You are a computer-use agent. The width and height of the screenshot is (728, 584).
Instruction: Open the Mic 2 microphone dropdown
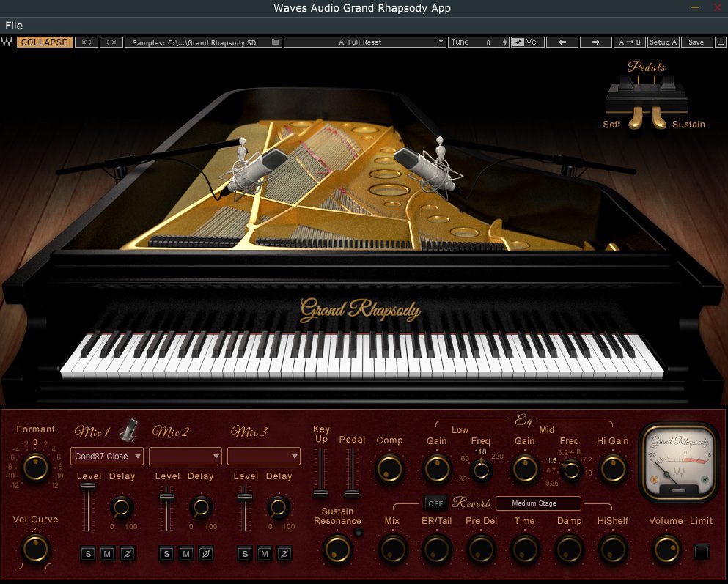pos(185,456)
